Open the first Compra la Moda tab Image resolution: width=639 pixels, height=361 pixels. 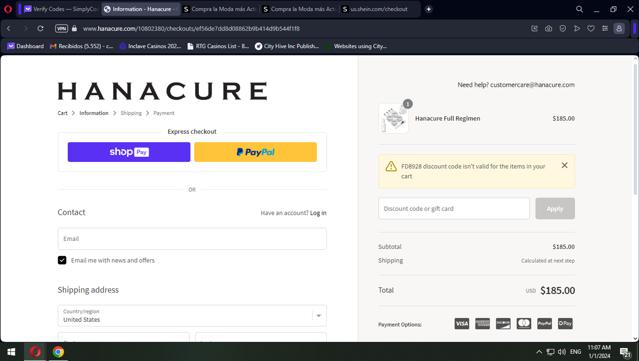click(x=220, y=9)
